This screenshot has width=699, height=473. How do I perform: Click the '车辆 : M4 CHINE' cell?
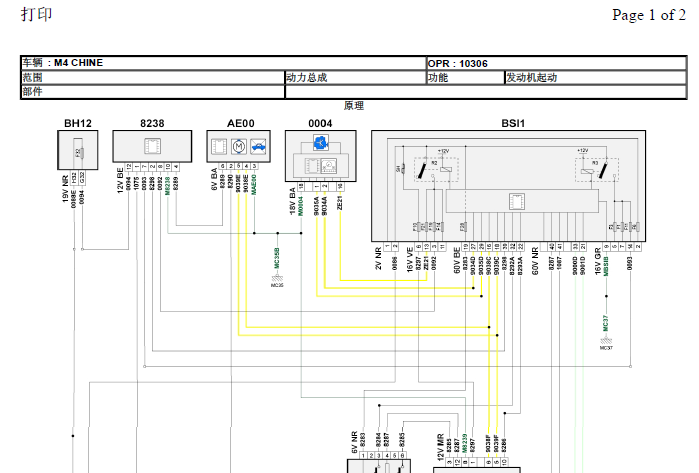(223, 63)
